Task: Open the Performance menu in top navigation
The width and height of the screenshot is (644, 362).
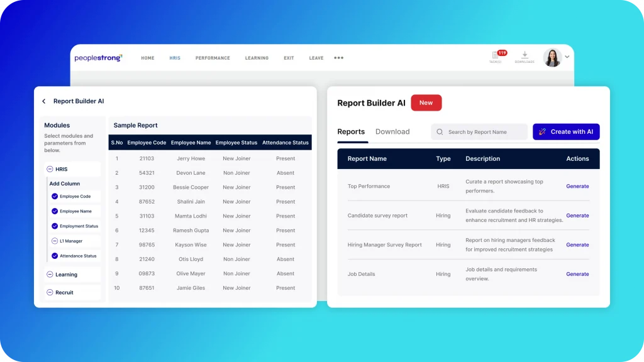Action: tap(213, 58)
